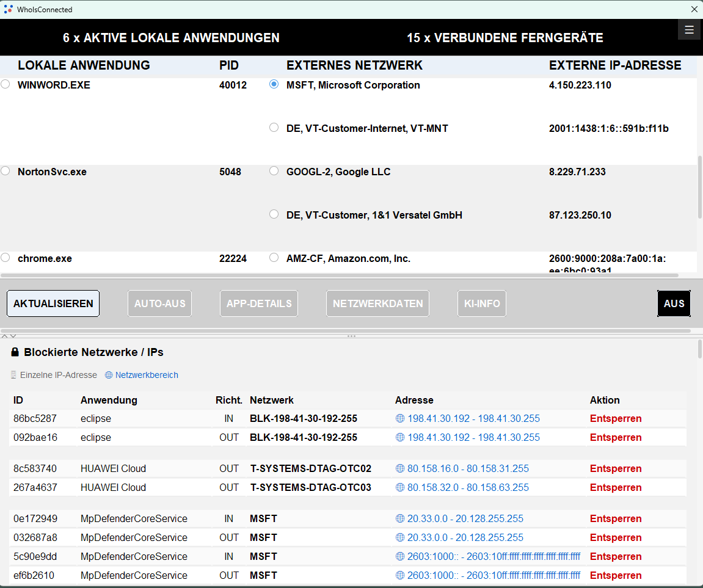Click the AUTO-AUS button

coord(159,303)
